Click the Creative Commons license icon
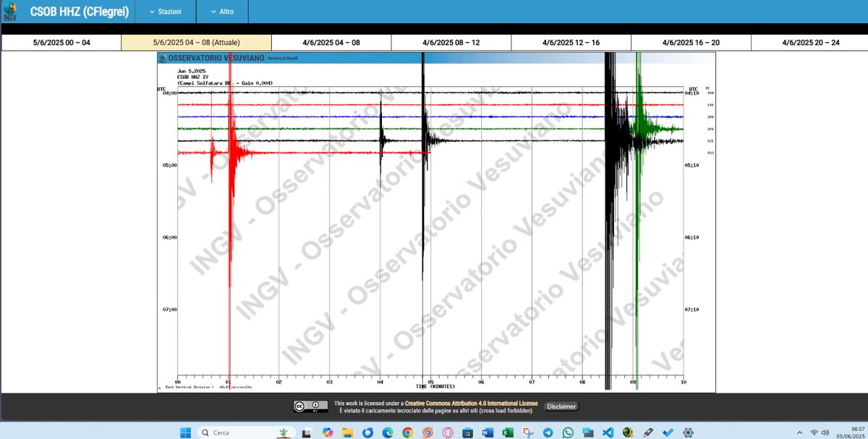The height and width of the screenshot is (439, 868). click(311, 406)
